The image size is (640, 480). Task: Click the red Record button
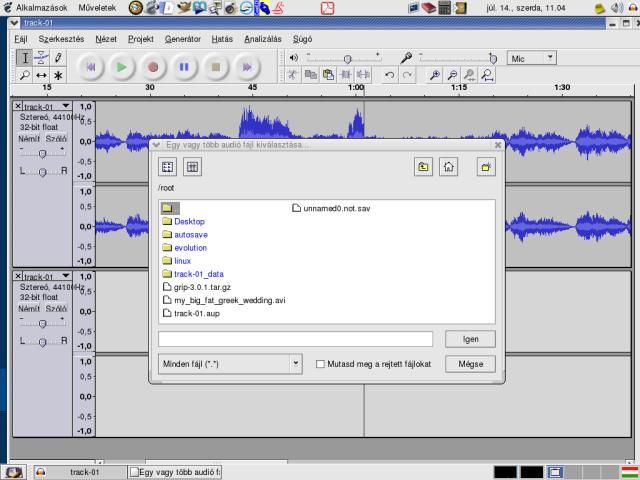[x=153, y=67]
